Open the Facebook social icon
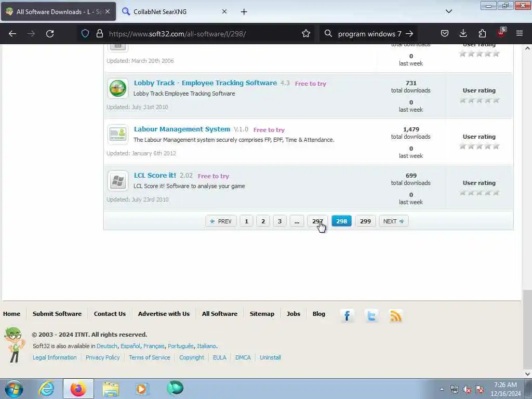Screen dimensions: 532x399 347,316
